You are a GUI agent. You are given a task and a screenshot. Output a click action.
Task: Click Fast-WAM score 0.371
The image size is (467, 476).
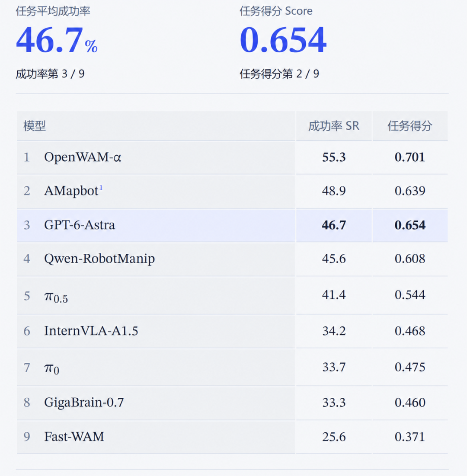coord(410,437)
